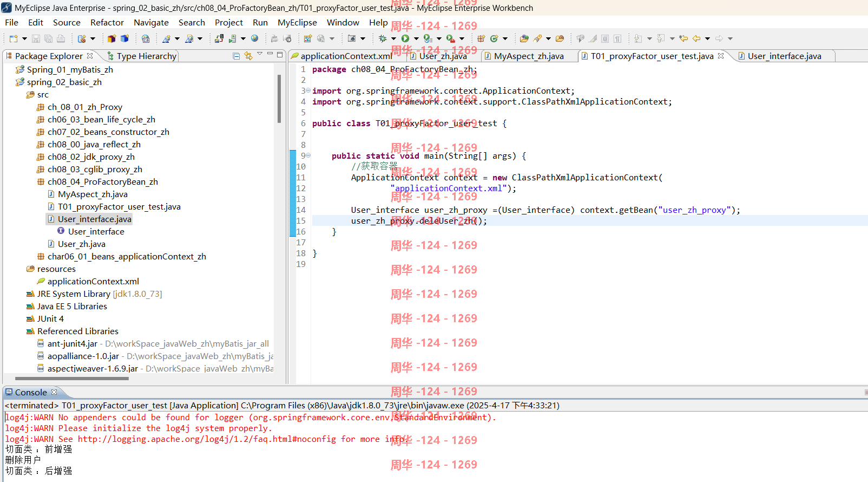Image resolution: width=868 pixels, height=482 pixels.
Task: Click the Forward navigation arrow icon
Action: (719, 38)
